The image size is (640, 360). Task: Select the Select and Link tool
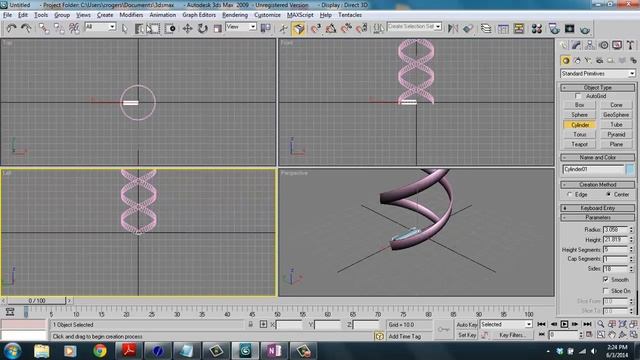tap(43, 28)
